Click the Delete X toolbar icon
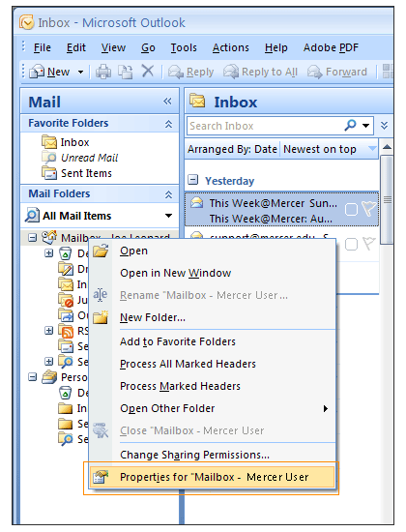Viewport: 406px width, 532px height. pyautogui.click(x=148, y=72)
